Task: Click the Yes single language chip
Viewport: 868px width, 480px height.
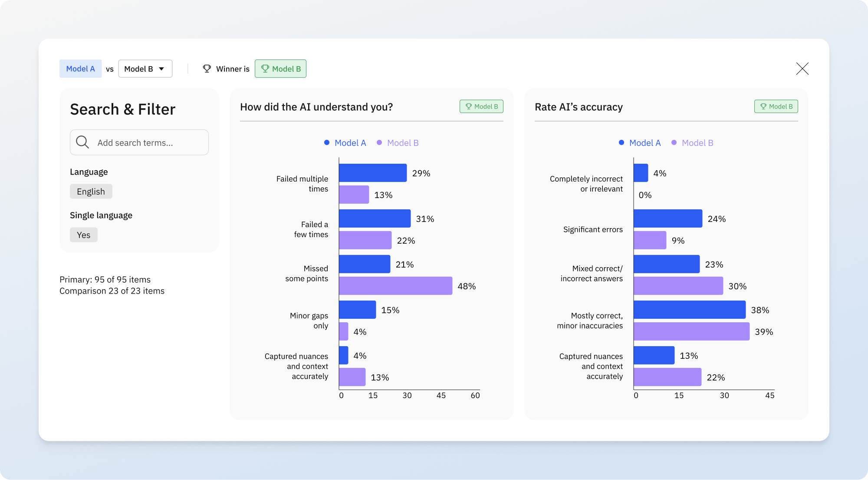Action: [x=83, y=235]
